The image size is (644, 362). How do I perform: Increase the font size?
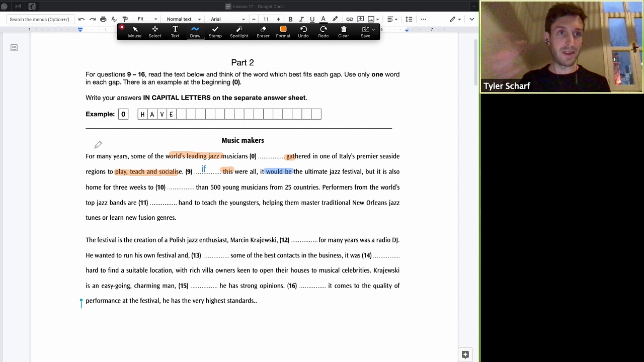coord(278,19)
